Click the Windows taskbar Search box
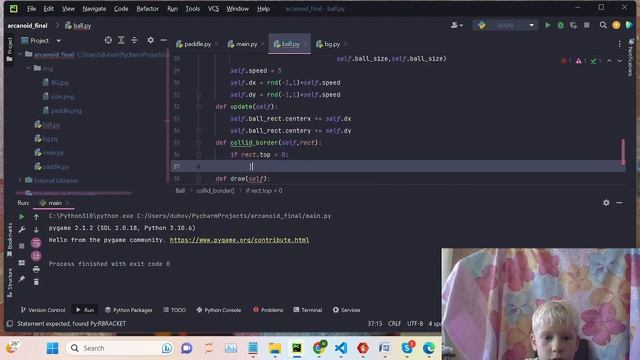The width and height of the screenshot is (640, 360). pyautogui.click(x=120, y=348)
